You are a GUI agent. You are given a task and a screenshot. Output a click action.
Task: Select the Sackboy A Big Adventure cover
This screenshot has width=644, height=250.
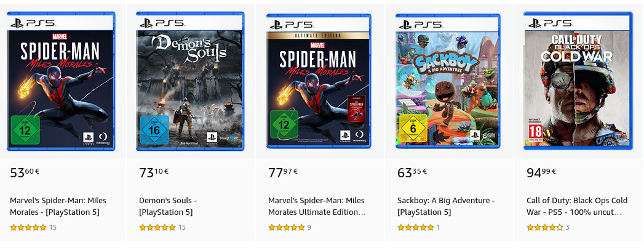[448, 82]
